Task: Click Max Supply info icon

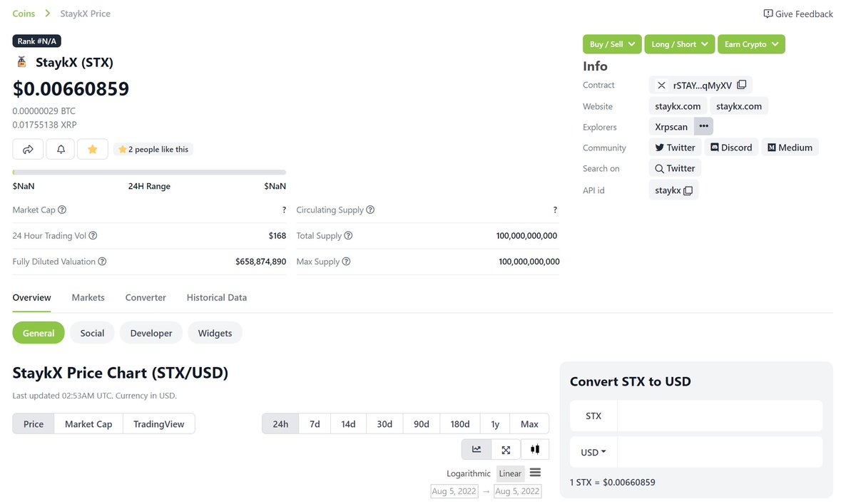Action: [x=346, y=262]
